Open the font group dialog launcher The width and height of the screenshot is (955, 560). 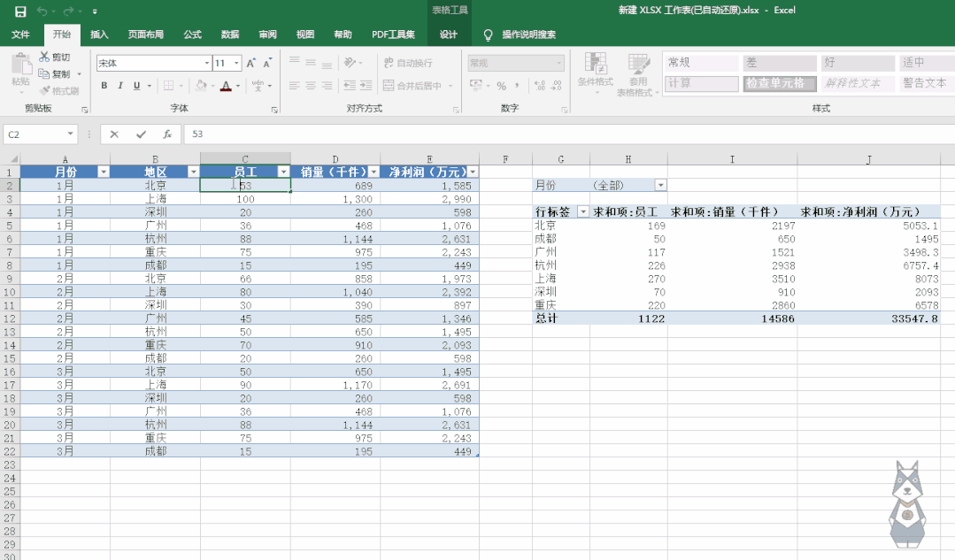coord(274,111)
